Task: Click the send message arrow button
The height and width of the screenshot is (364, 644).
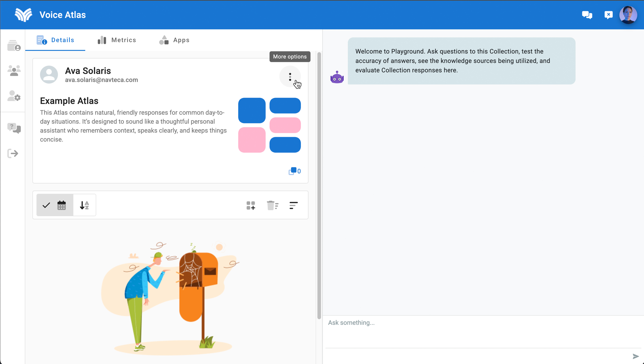Action: click(x=635, y=356)
